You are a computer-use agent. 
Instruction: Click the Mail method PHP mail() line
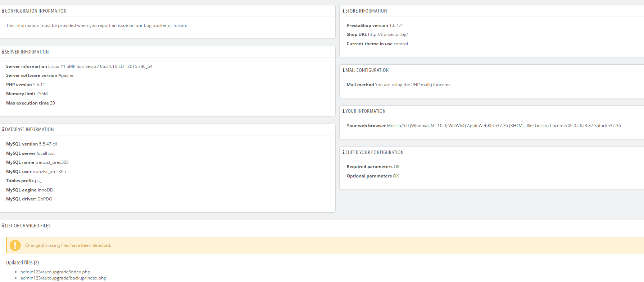(x=399, y=85)
